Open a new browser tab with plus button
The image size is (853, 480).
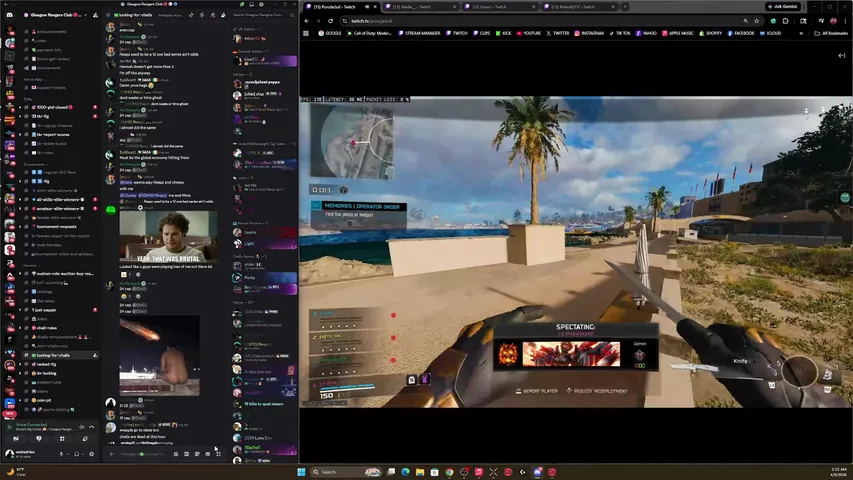[625, 7]
